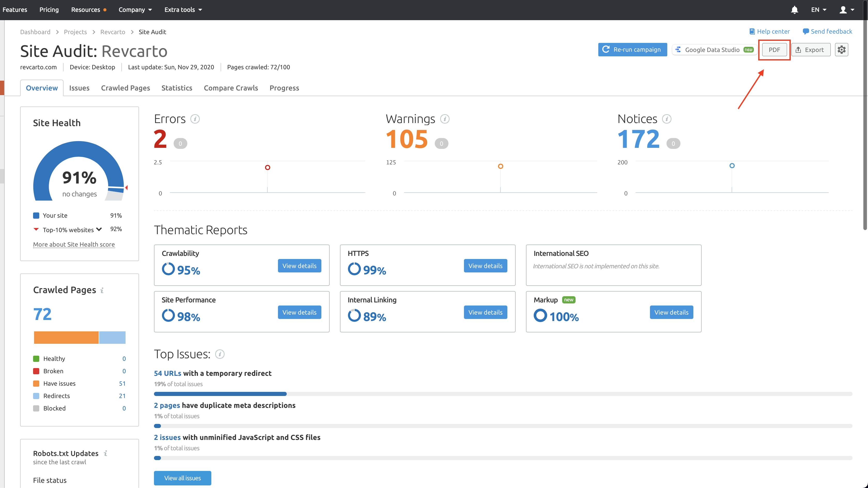868x488 pixels.
Task: Click the Redirects count 21
Action: [x=122, y=396]
